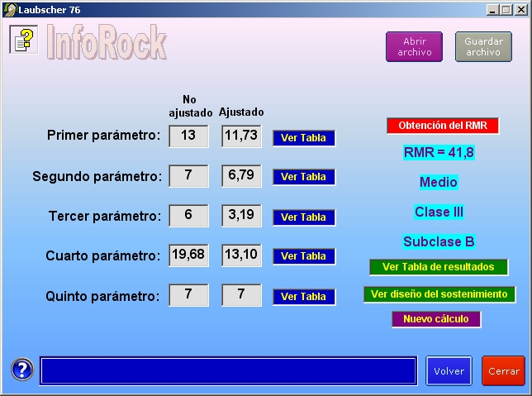This screenshot has width=532, height=396.
Task: Open Ver Tabla for Primer parámetro
Action: point(304,138)
